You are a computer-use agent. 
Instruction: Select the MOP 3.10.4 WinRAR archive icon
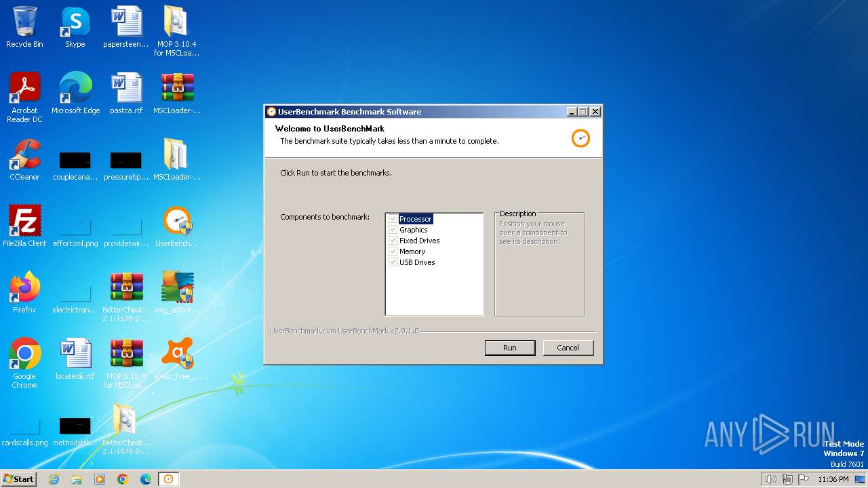[x=126, y=363]
